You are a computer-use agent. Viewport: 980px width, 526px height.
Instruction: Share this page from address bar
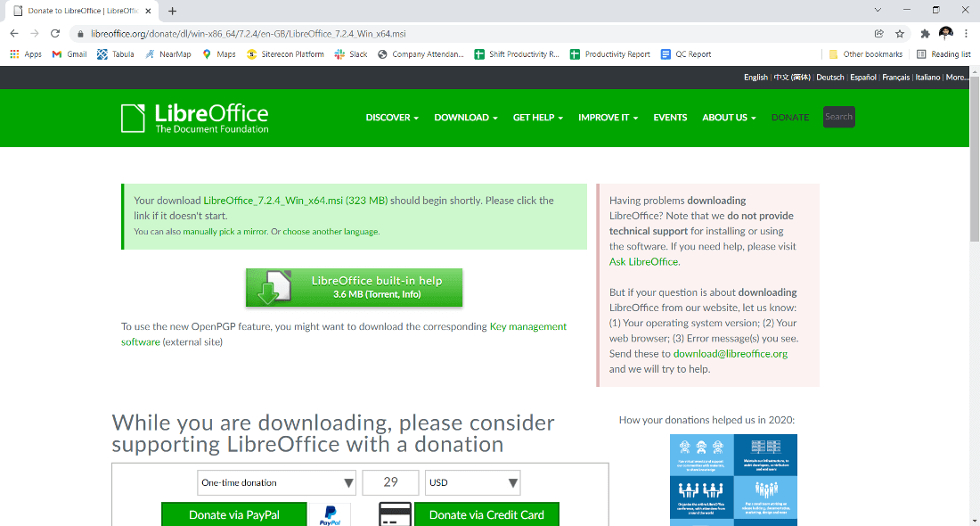878,34
